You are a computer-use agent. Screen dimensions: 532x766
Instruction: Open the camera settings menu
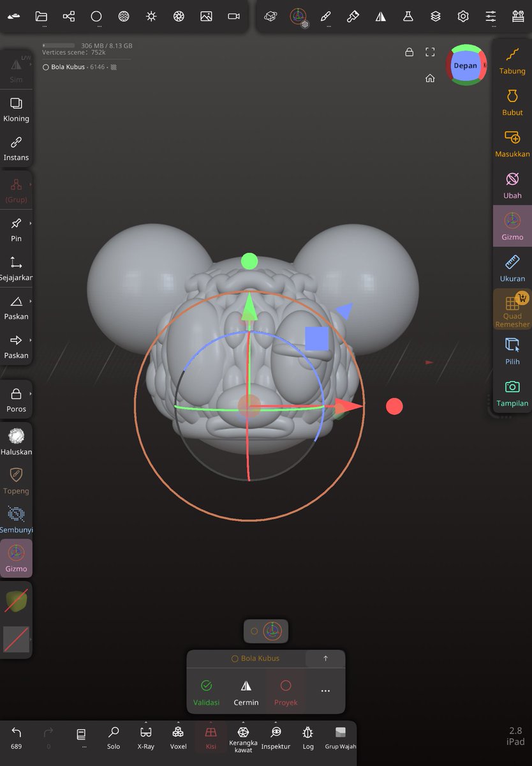[233, 17]
